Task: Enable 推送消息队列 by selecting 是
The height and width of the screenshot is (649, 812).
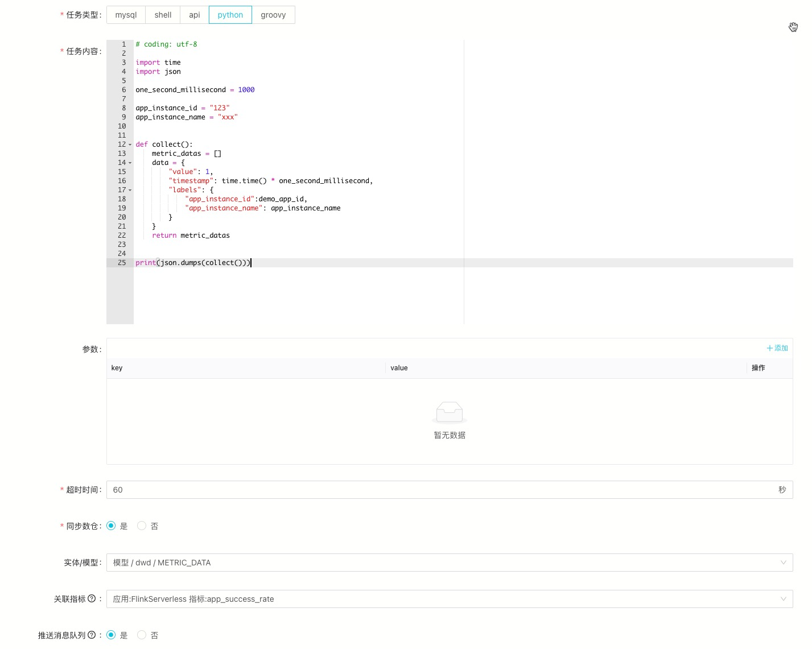Action: tap(111, 635)
